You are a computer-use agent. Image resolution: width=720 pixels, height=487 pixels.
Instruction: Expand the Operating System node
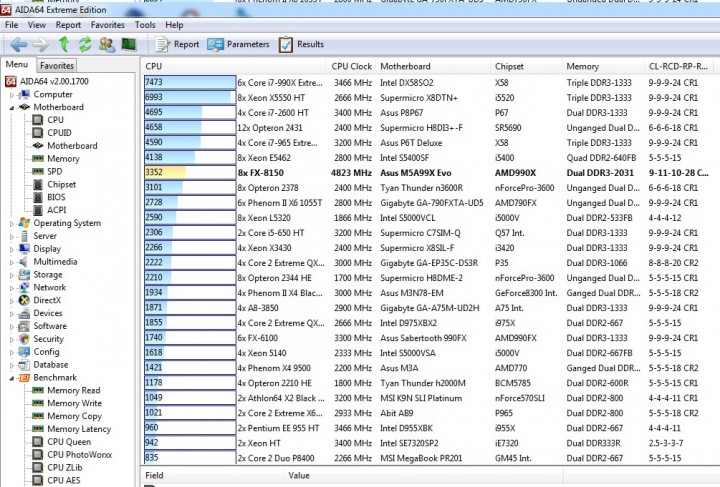pos(12,224)
